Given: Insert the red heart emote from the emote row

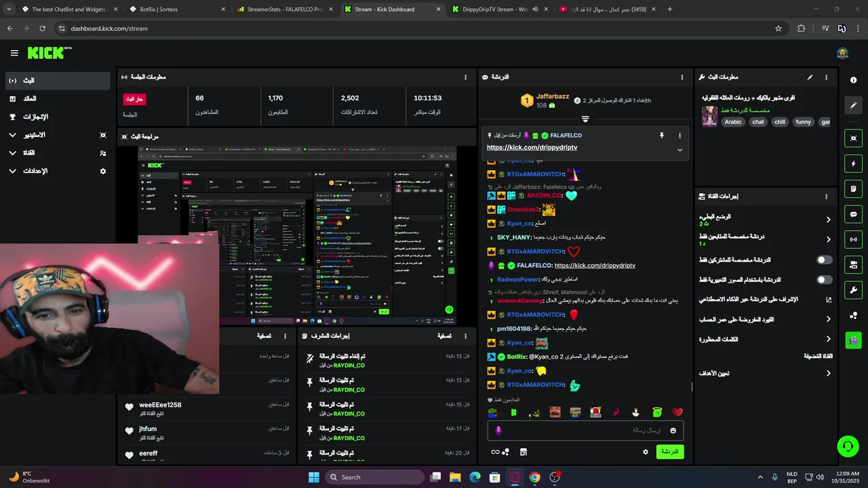Looking at the screenshot, I should (x=677, y=412).
